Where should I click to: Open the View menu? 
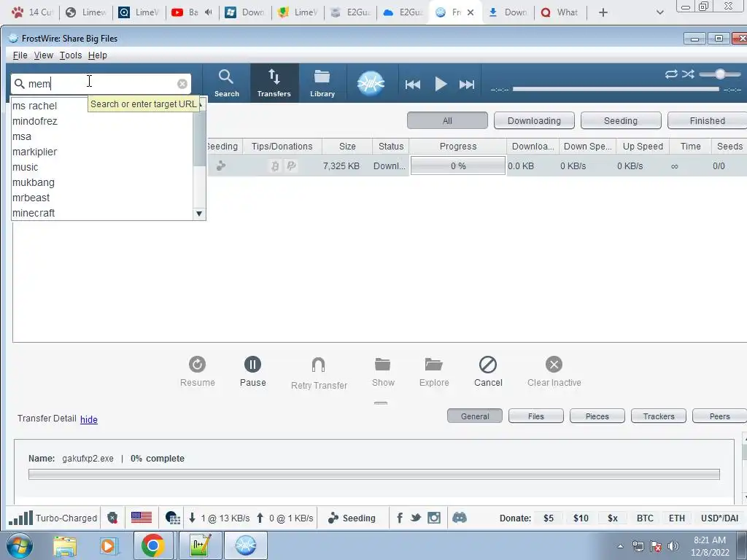pos(43,55)
